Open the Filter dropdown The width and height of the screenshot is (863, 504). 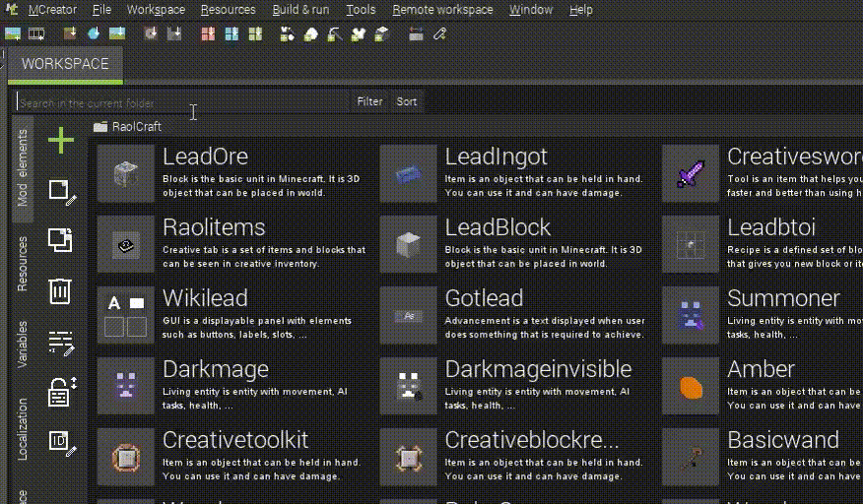[369, 101]
